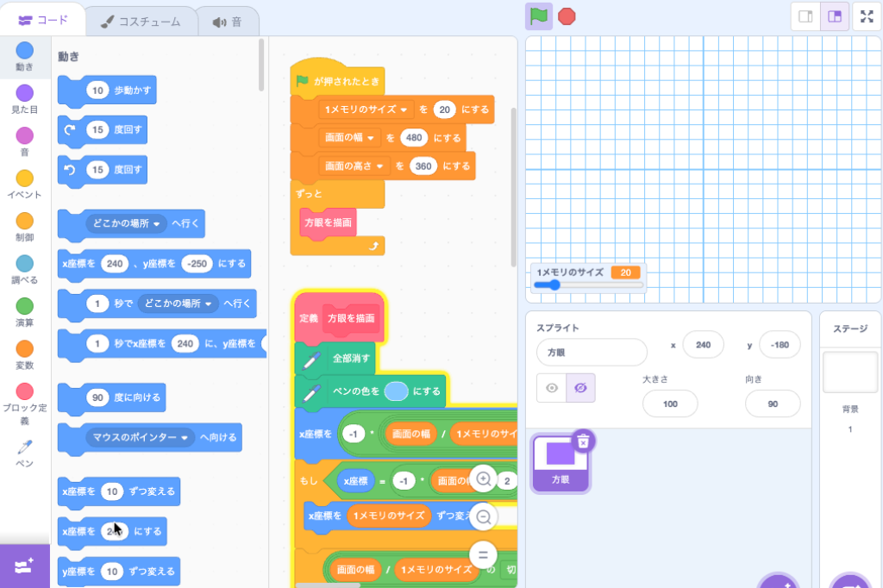883x588 pixels.
Task: Select the 変数 block category
Action: point(25,355)
